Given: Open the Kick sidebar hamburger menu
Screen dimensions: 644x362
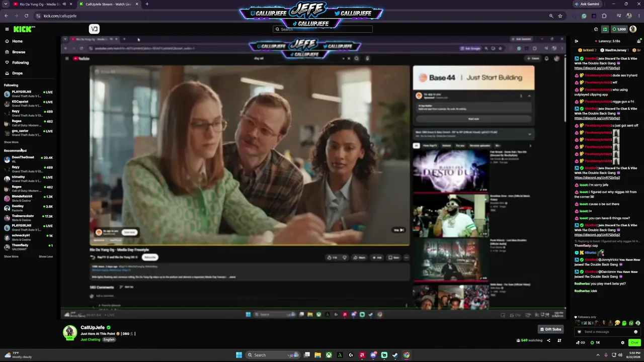Looking at the screenshot, I should click(x=6, y=29).
